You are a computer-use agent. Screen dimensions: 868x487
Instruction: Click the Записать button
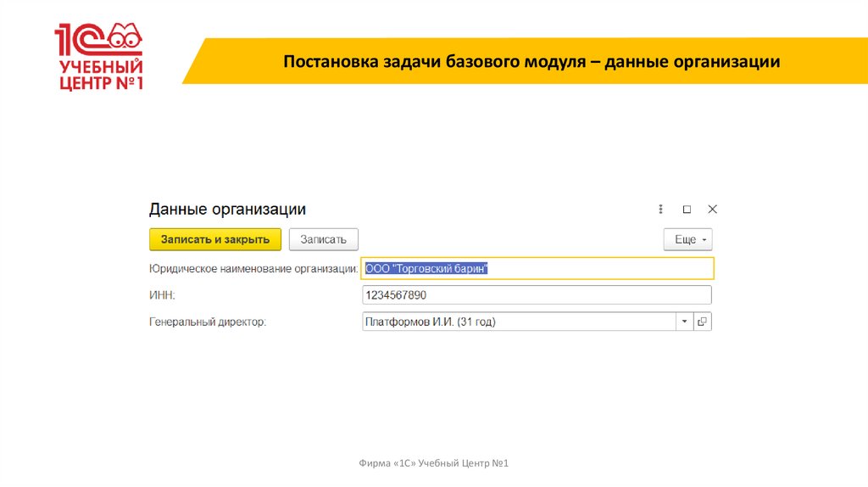[x=324, y=239]
